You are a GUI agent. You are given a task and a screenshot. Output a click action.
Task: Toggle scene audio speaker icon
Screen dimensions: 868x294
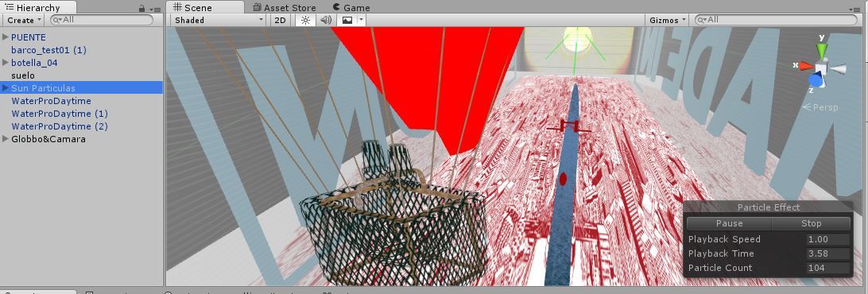326,20
